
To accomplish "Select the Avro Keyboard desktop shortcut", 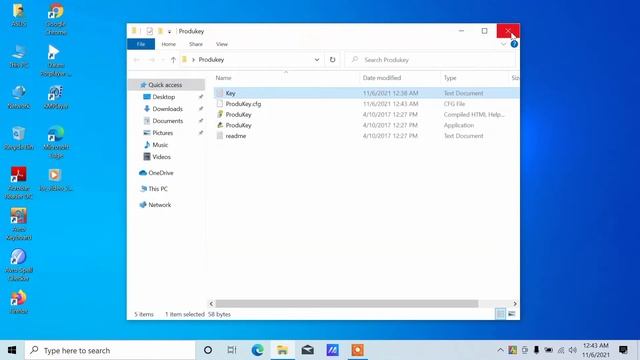I will (x=19, y=224).
